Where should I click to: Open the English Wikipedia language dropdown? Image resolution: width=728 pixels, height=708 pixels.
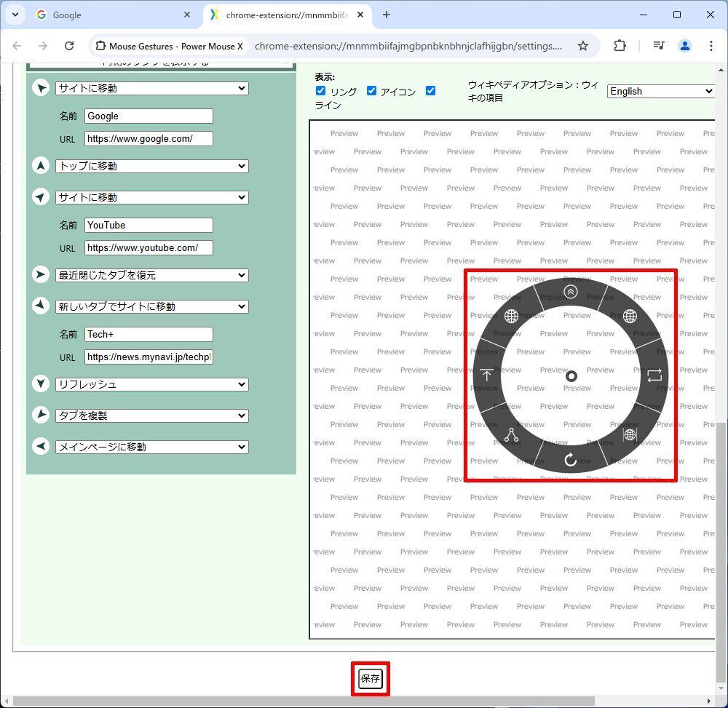pos(661,91)
